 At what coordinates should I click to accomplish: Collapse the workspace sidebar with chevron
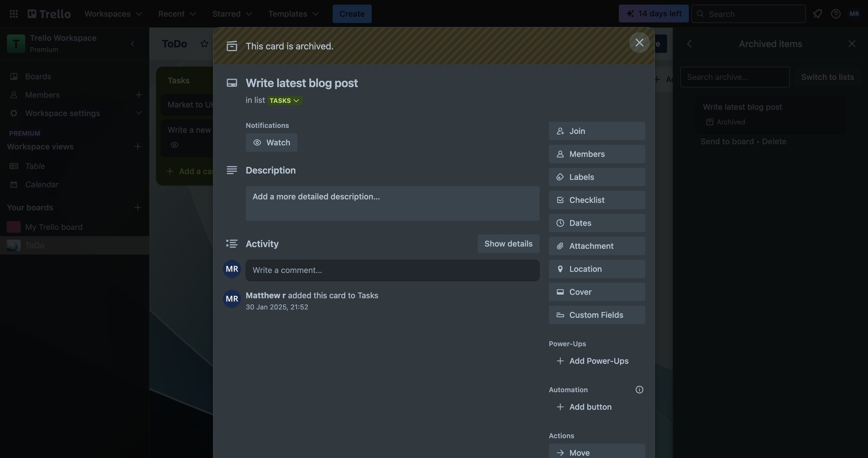pos(133,43)
